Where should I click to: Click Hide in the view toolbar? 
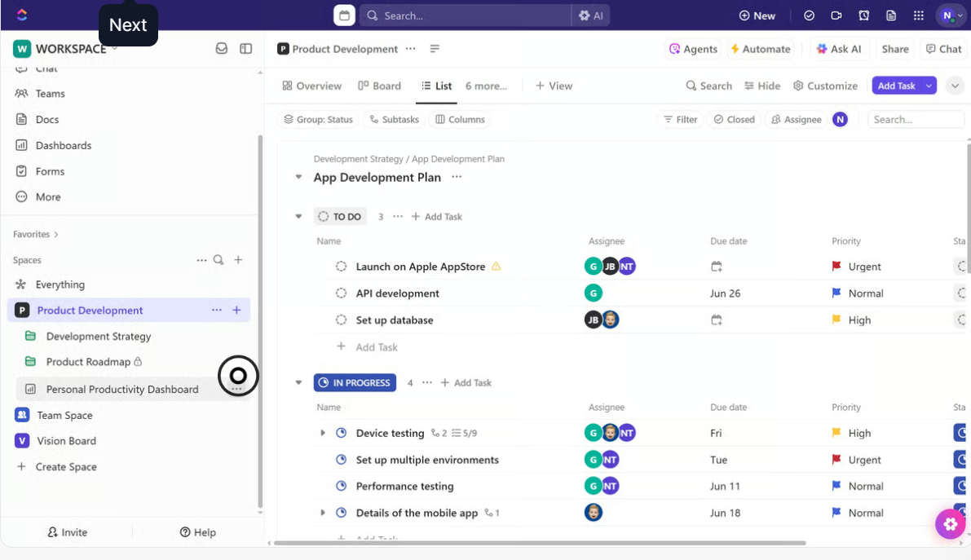pyautogui.click(x=761, y=86)
